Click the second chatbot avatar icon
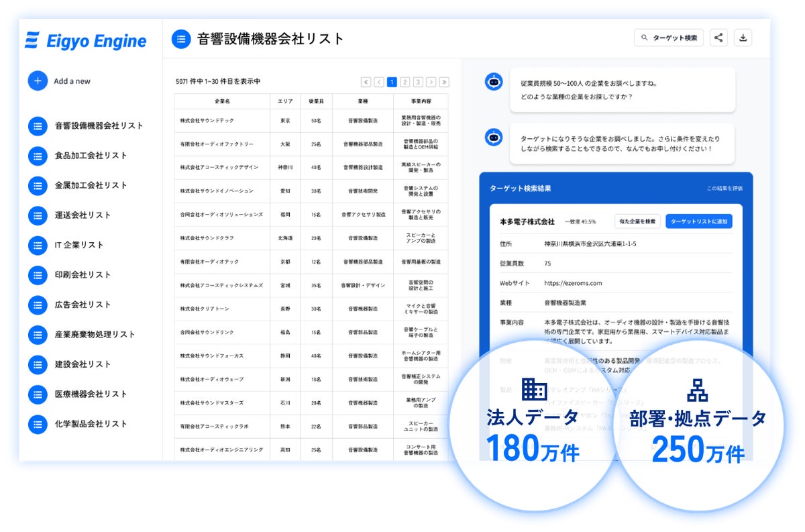This screenshot has height=532, width=805. point(494,138)
